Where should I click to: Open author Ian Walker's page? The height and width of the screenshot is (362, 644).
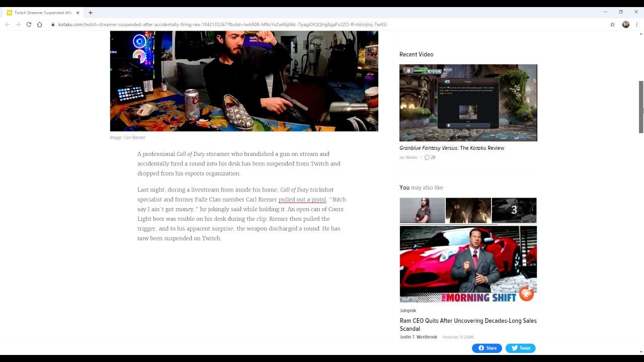coord(409,157)
